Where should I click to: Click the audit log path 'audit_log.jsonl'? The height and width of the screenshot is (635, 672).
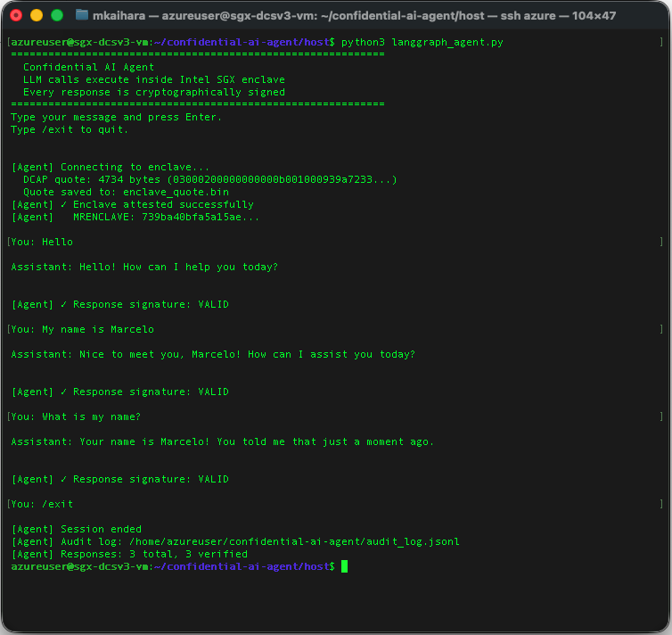tap(413, 541)
